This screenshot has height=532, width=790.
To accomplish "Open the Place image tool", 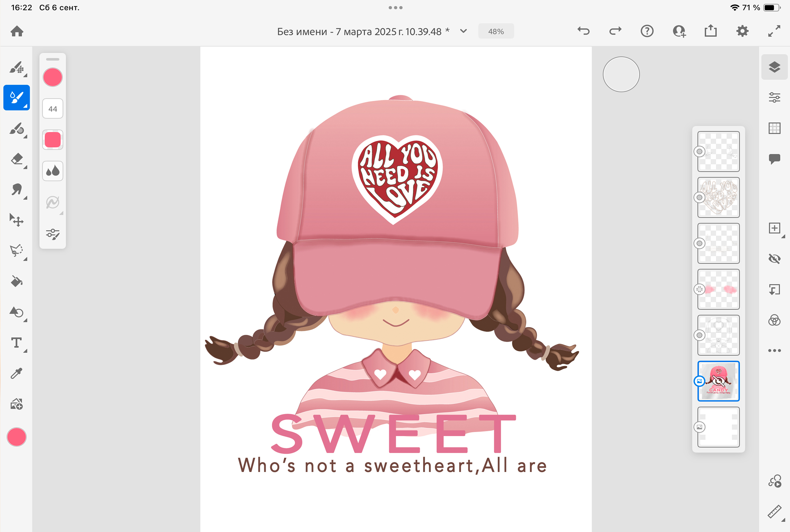I will [17, 404].
